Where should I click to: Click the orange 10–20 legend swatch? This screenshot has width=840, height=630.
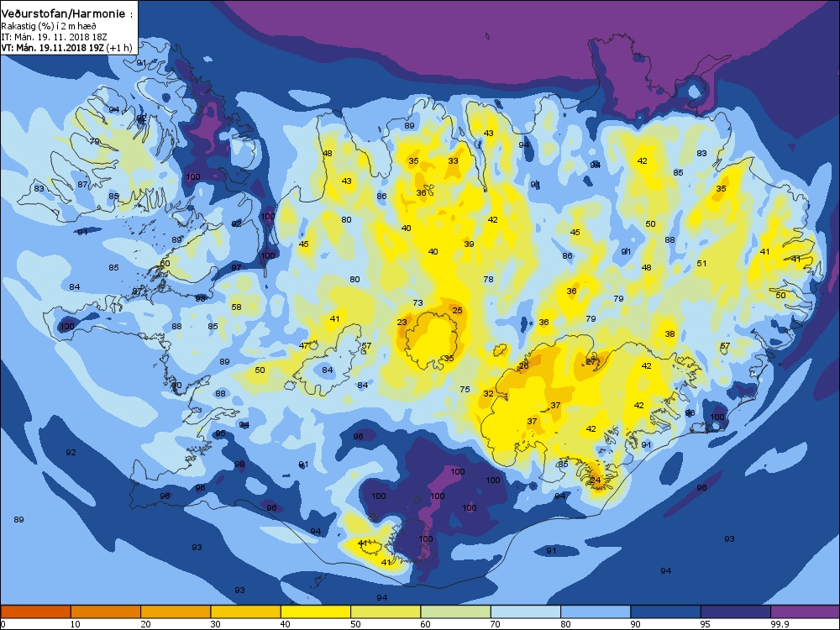[106, 612]
